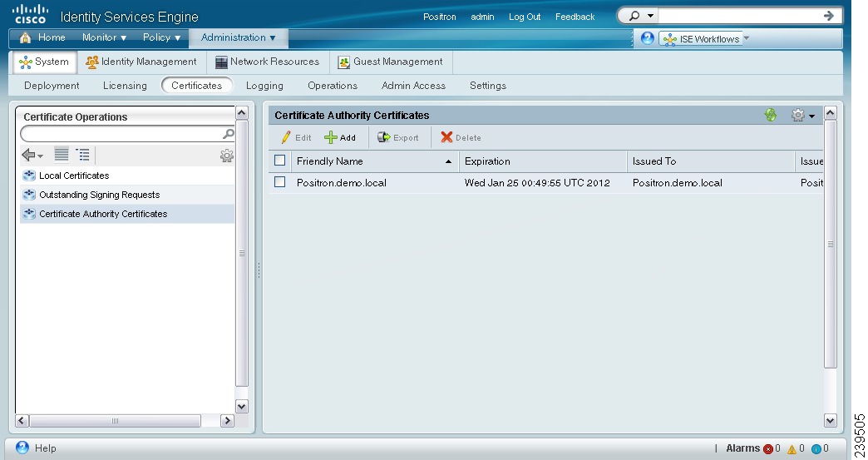Viewport: 868px width, 460px height.
Task: Open the Licensing submenu
Action: pyautogui.click(x=125, y=86)
